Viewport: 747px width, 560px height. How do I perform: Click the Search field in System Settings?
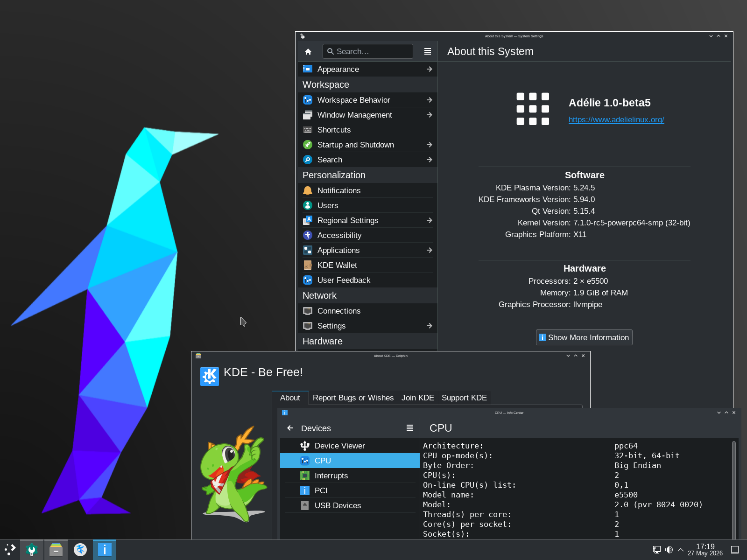[x=368, y=51]
